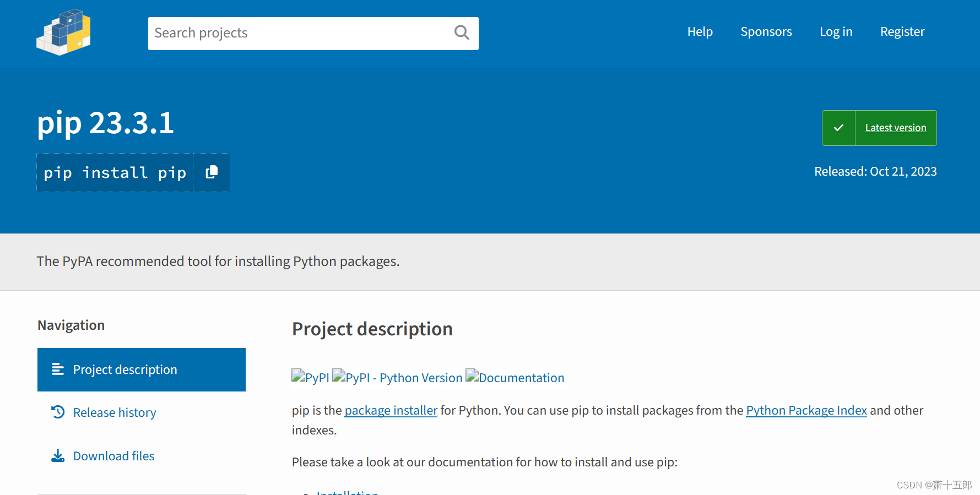The height and width of the screenshot is (495, 980).
Task: Open the Documentation badge link
Action: 515,377
